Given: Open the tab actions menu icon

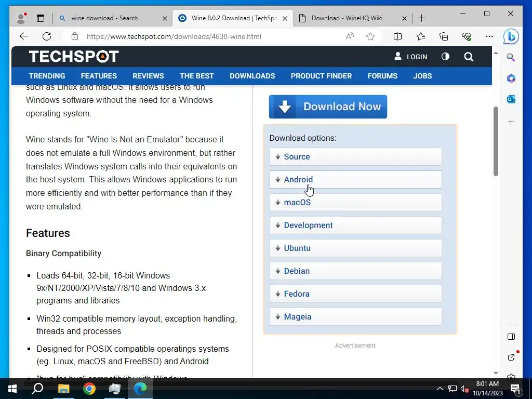Looking at the screenshot, I should point(41,18).
